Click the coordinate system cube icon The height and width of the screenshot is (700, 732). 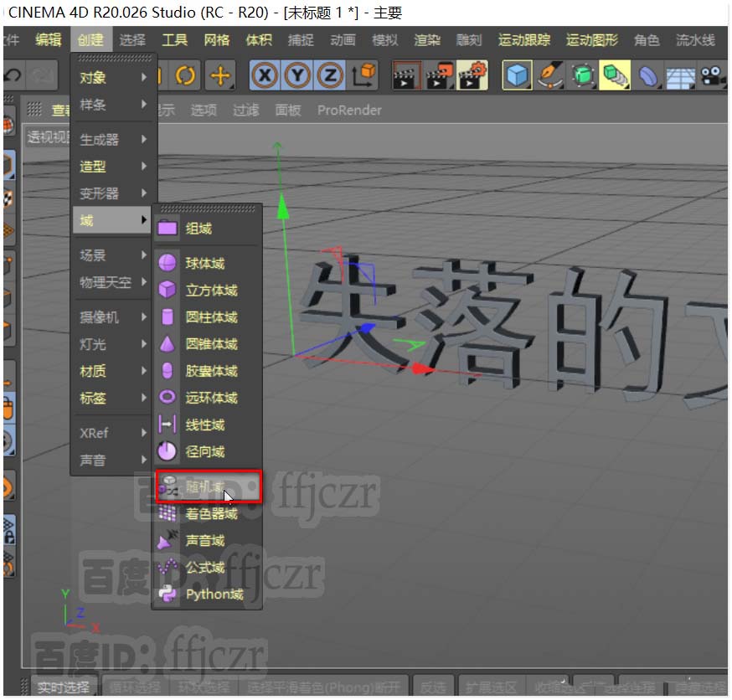pyautogui.click(x=365, y=76)
